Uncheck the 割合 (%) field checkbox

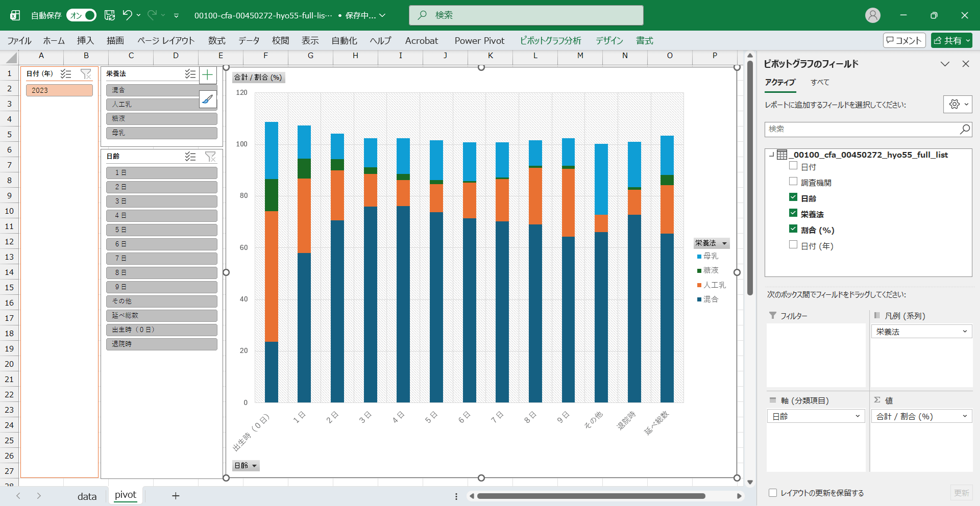pyautogui.click(x=793, y=229)
